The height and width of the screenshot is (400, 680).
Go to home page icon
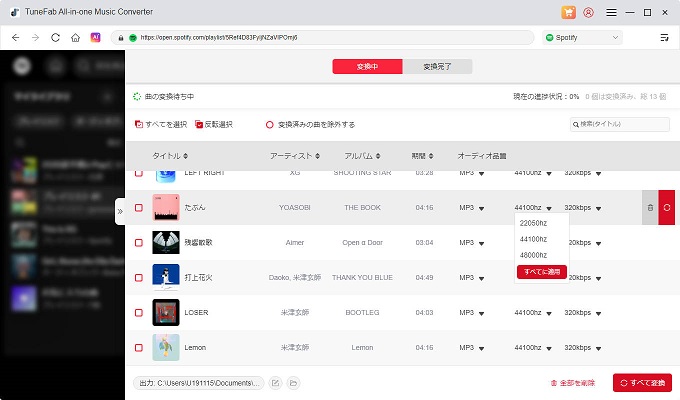click(75, 38)
